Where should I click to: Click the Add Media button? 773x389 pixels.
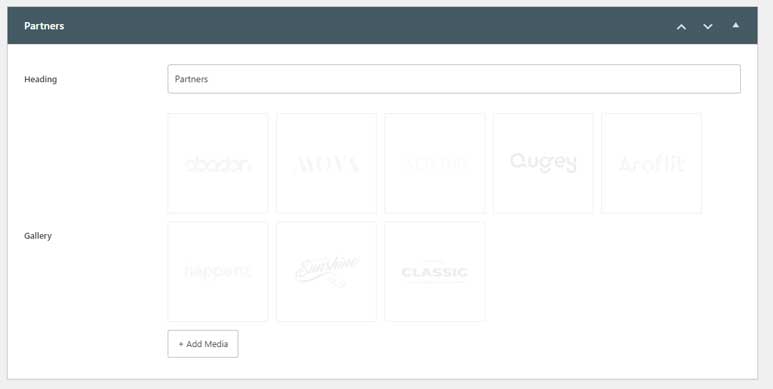pyautogui.click(x=203, y=344)
